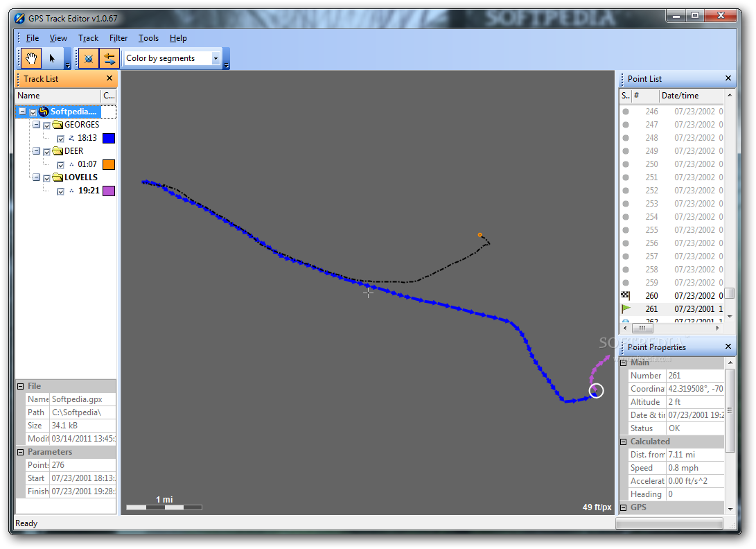This screenshot has height=549, width=756.
Task: Click the blue swatch for segment 18:13
Action: [x=109, y=139]
